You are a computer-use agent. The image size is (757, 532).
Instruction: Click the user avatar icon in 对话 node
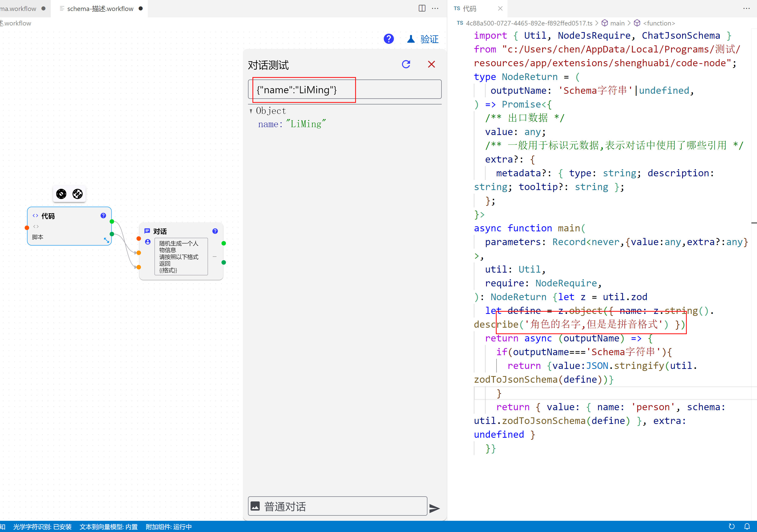tap(148, 242)
